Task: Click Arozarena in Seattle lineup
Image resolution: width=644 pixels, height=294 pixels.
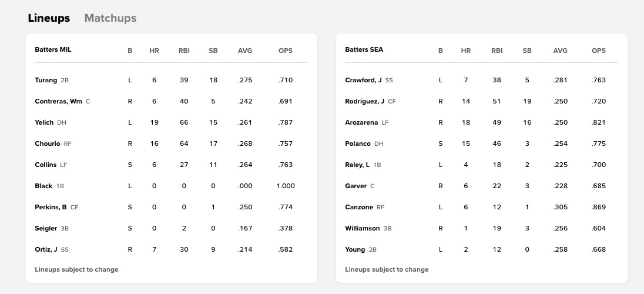Action: (x=361, y=122)
